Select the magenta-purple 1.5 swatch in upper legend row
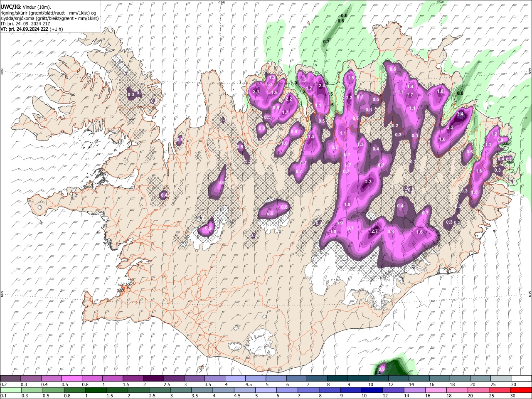This screenshot has height=399, width=532. 133,379
